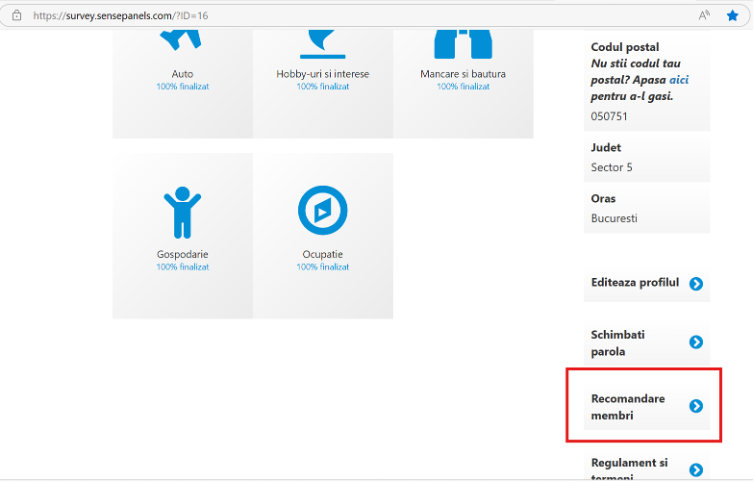Click arrow next to Regulament si termeni
This screenshot has height=482, width=754.
pyautogui.click(x=696, y=470)
